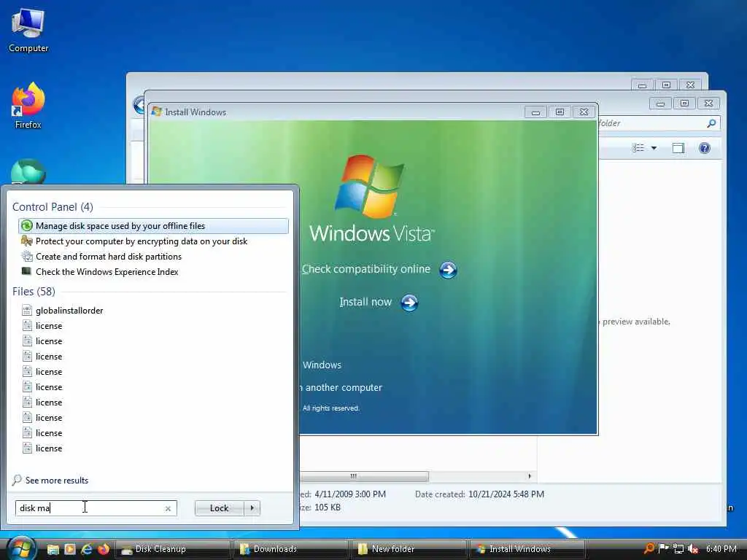Open the globalinstallorder file result
Viewport: 747px width, 560px height.
pos(153,311)
